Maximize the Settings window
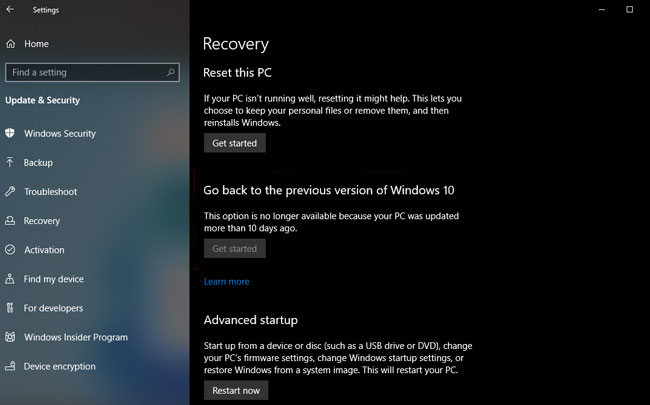 point(629,9)
